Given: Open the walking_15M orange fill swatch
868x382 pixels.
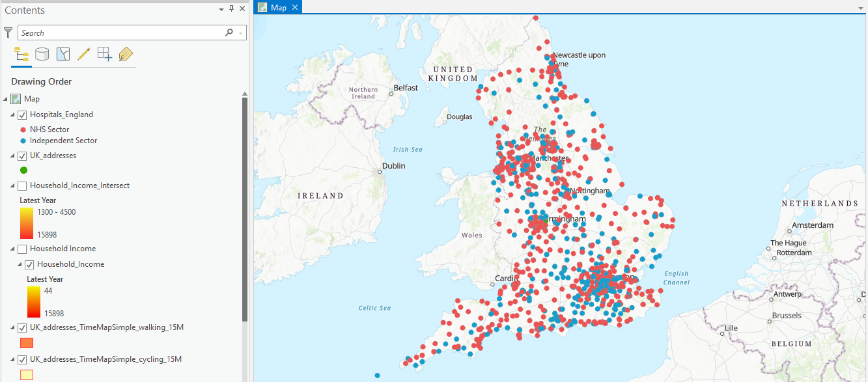Looking at the screenshot, I should click(26, 343).
